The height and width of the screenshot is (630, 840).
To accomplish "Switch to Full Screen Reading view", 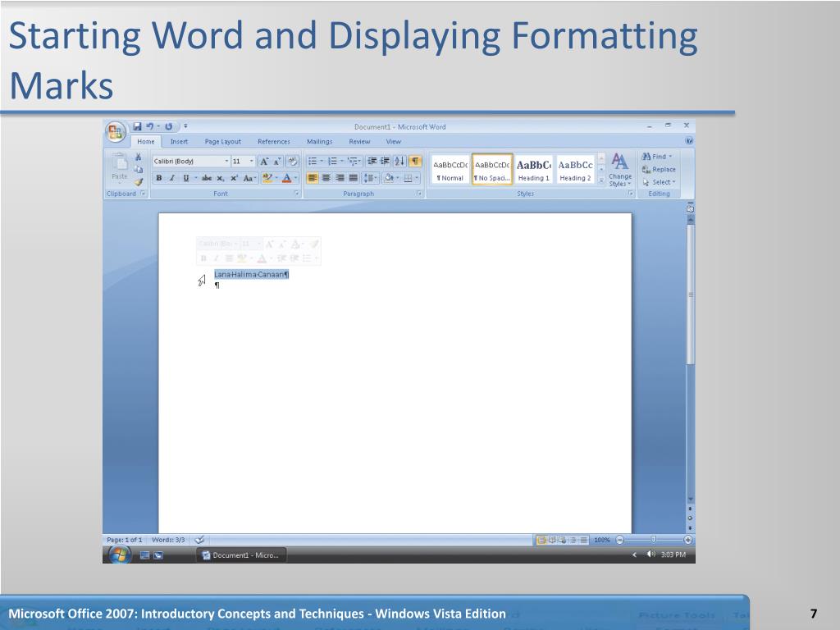I will click(x=552, y=540).
